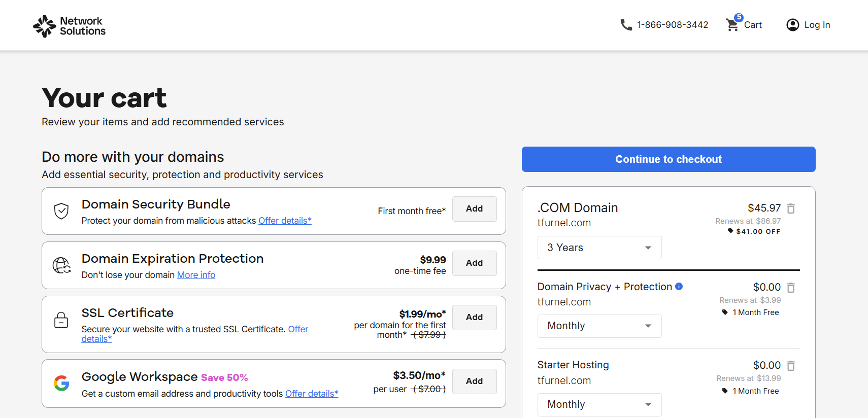Remove Starter Hosting using trash icon
868x418 pixels.
click(x=791, y=366)
